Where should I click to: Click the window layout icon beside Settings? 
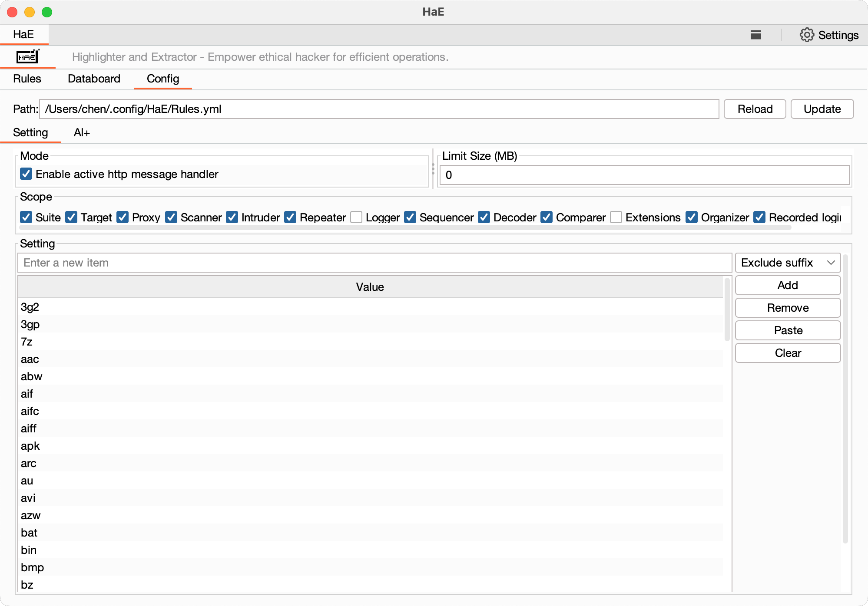click(756, 35)
